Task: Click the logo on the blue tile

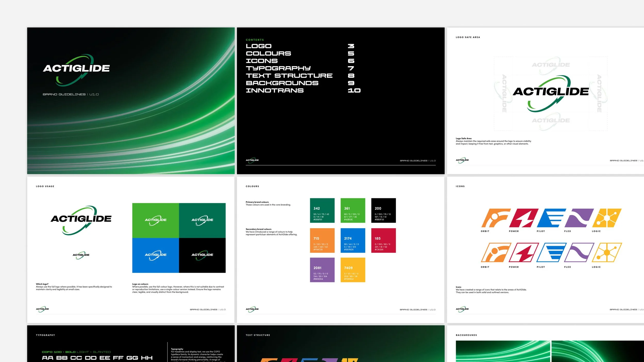Action: pyautogui.click(x=156, y=255)
